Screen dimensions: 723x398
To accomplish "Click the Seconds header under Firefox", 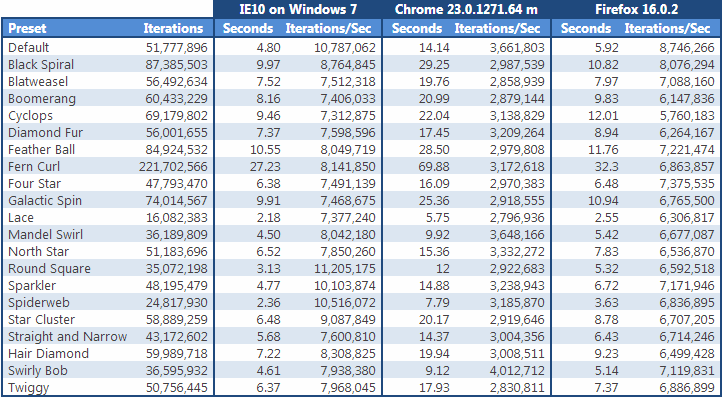I will 586,29.
